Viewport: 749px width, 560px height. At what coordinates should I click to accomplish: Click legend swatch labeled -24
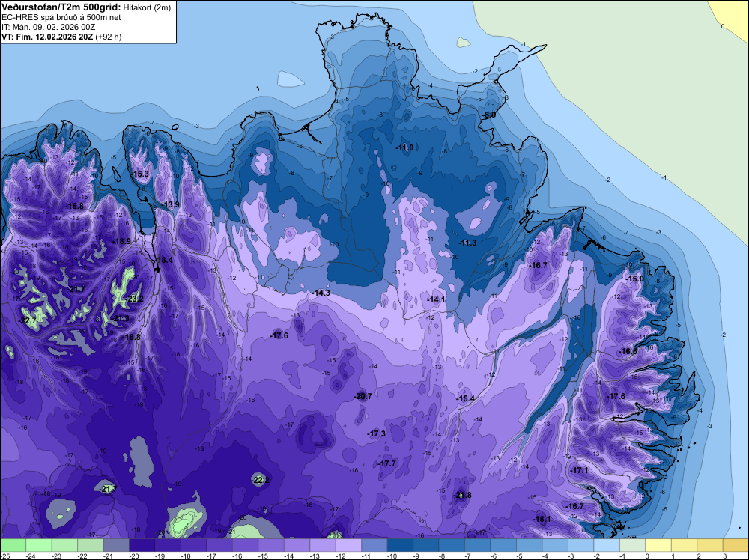point(39,545)
